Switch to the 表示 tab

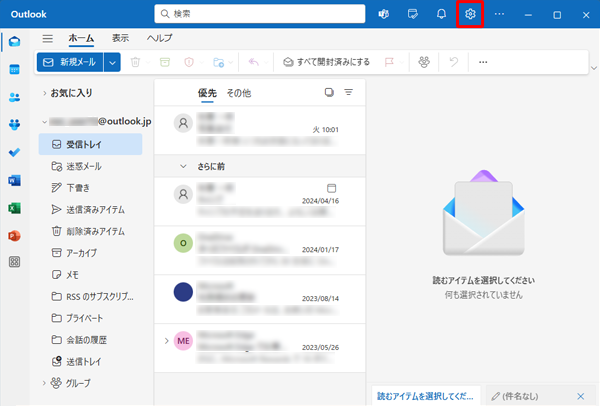[x=120, y=38]
